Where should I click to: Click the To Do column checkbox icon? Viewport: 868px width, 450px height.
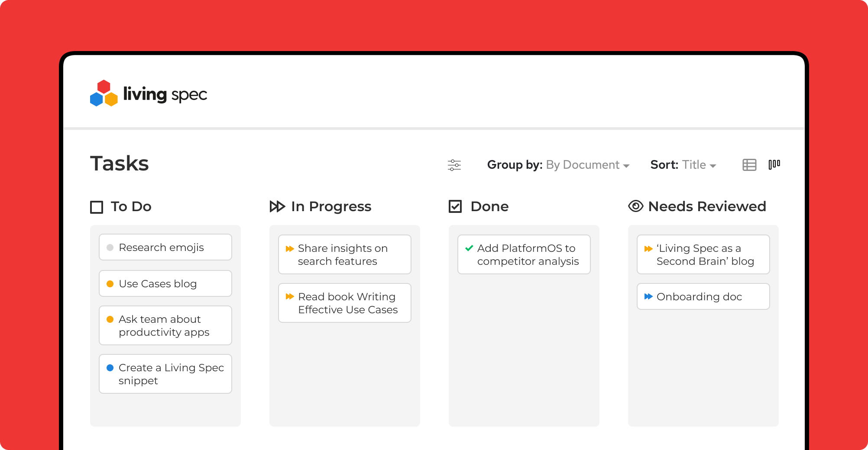[97, 207]
